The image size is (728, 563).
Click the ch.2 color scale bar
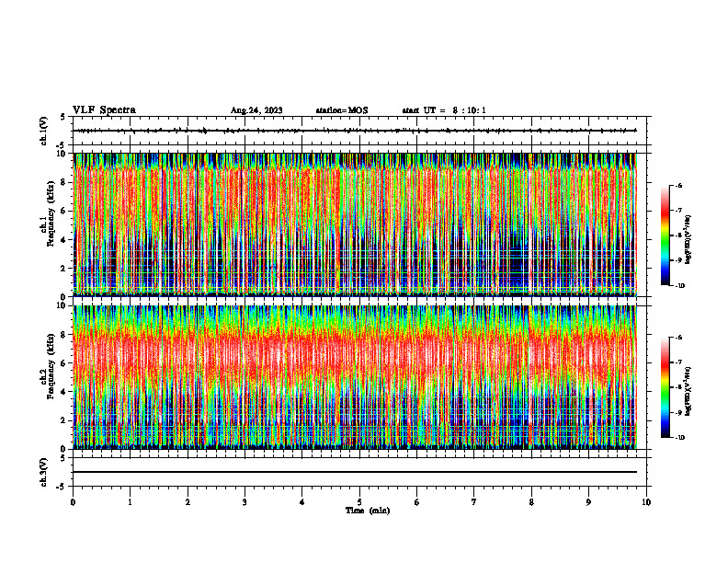[665, 387]
